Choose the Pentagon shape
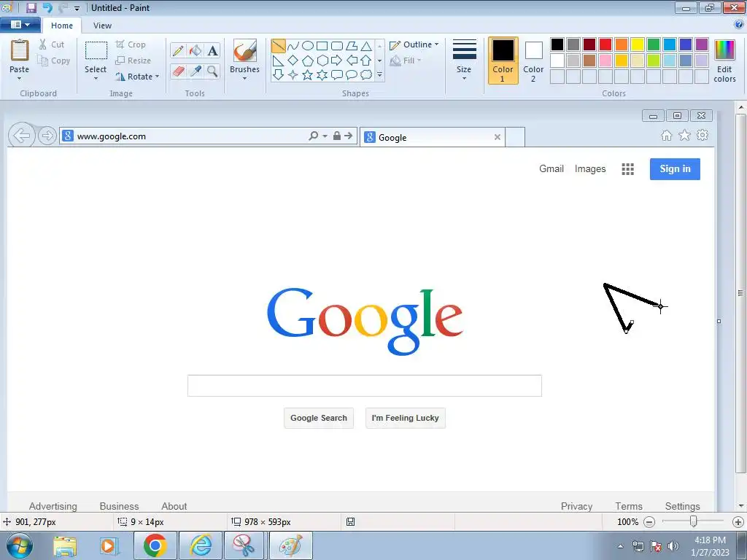The height and width of the screenshot is (560, 747). click(308, 61)
